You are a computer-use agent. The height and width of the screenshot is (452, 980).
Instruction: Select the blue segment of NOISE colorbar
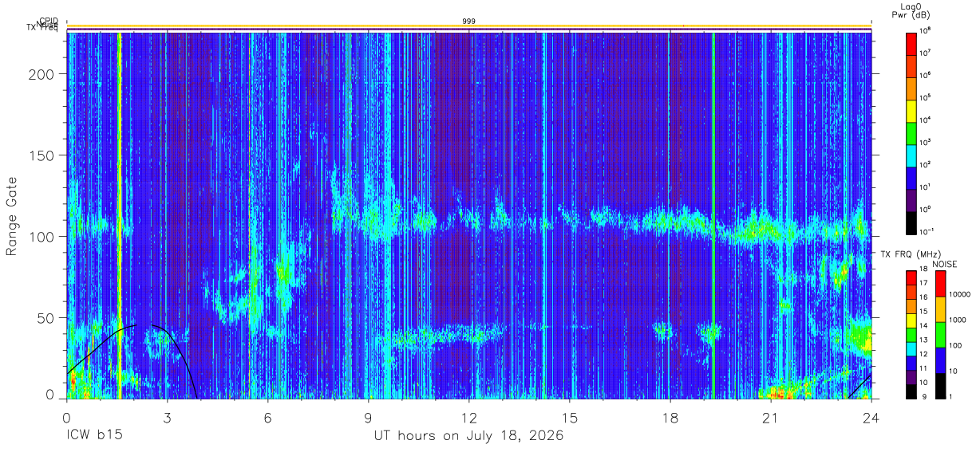(x=941, y=360)
